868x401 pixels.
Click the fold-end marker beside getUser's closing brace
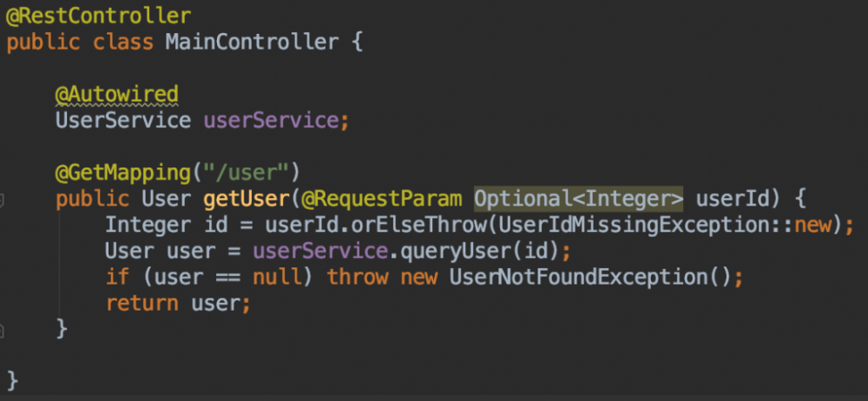pyautogui.click(x=3, y=331)
